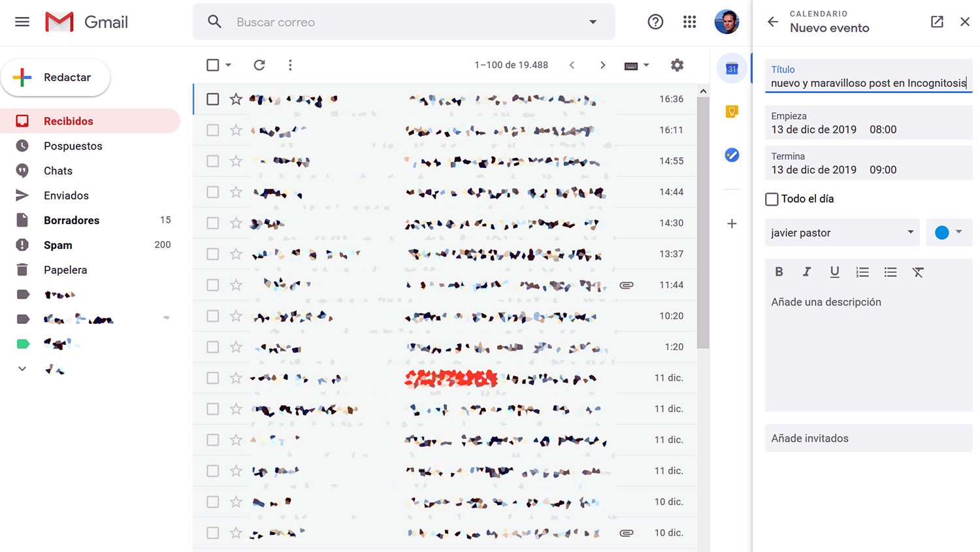
Task: Insert a numbered list in description
Action: (862, 272)
